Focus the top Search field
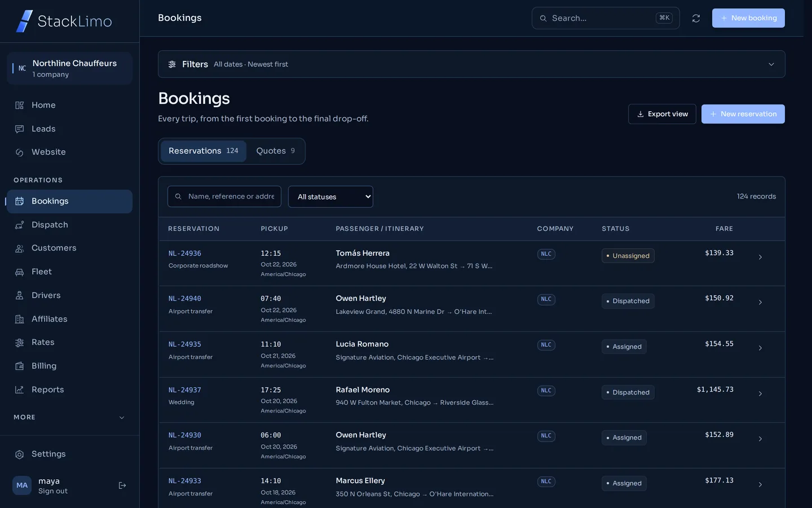812x508 pixels. (x=606, y=18)
